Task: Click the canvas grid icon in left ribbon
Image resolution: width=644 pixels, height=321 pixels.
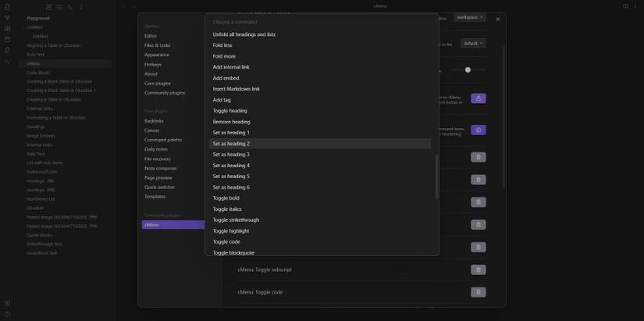Action: pos(7,28)
